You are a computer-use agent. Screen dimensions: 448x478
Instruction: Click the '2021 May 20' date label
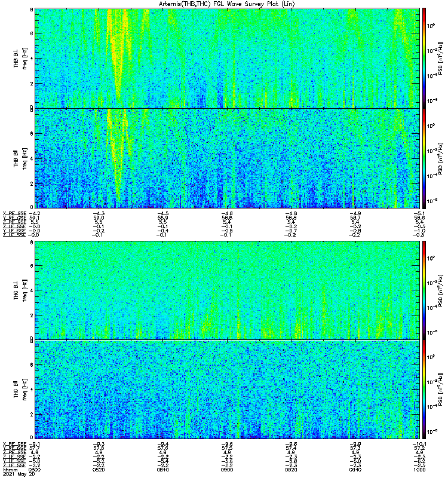(19, 474)
